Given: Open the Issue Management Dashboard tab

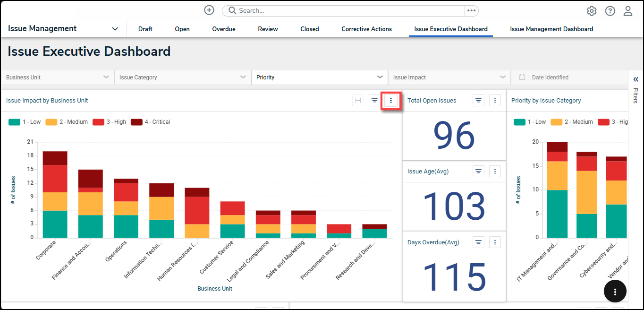Looking at the screenshot, I should pos(551,29).
